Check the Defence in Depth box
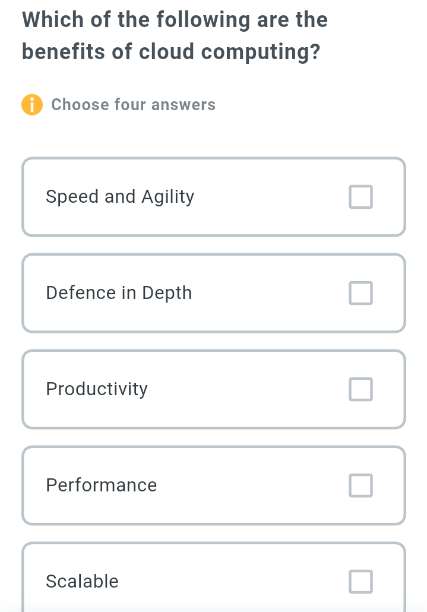The height and width of the screenshot is (612, 427). (361, 293)
